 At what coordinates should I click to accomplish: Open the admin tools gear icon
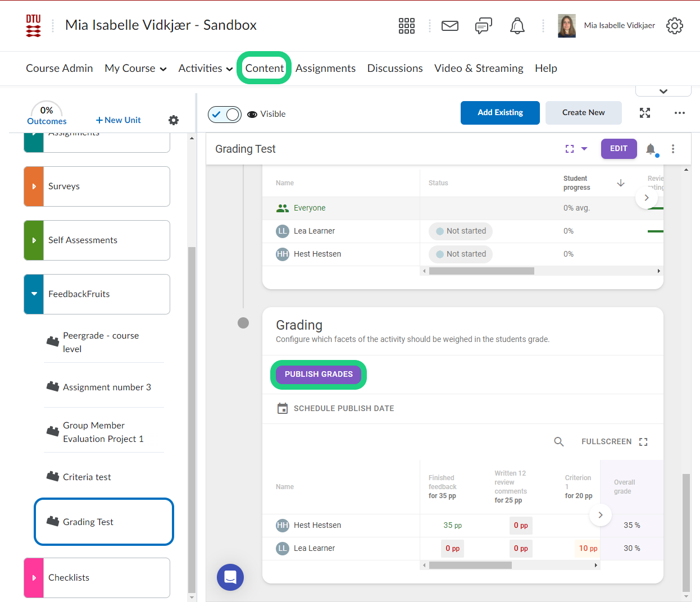pyautogui.click(x=674, y=26)
